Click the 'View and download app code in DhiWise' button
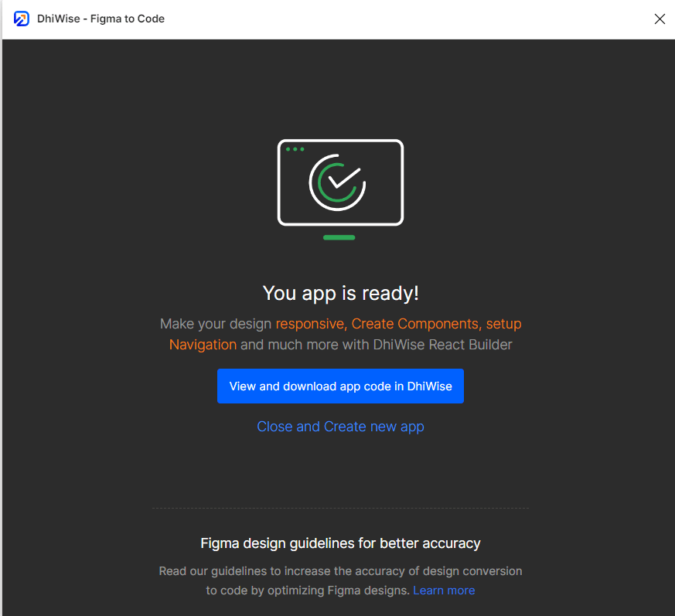 coord(340,386)
